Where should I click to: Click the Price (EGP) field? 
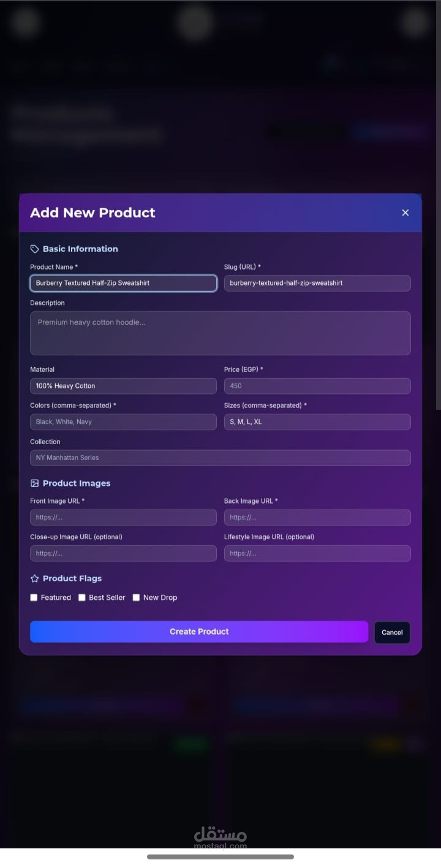tap(317, 386)
